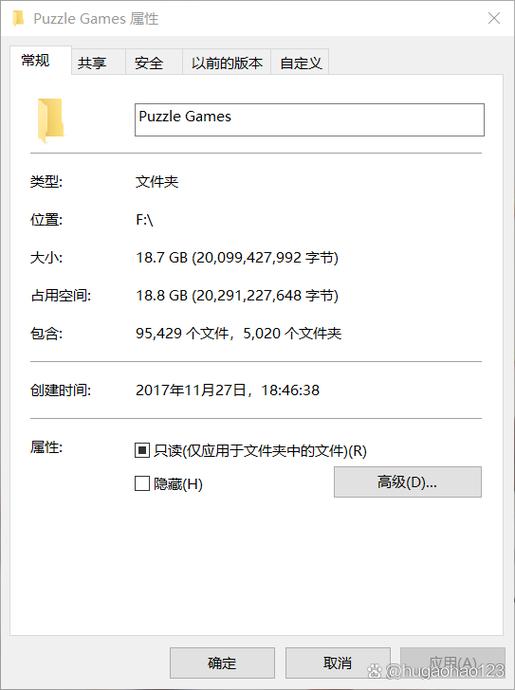Screen dimensions: 515x690
Task: Open the 自定义 tab
Action: (x=300, y=62)
